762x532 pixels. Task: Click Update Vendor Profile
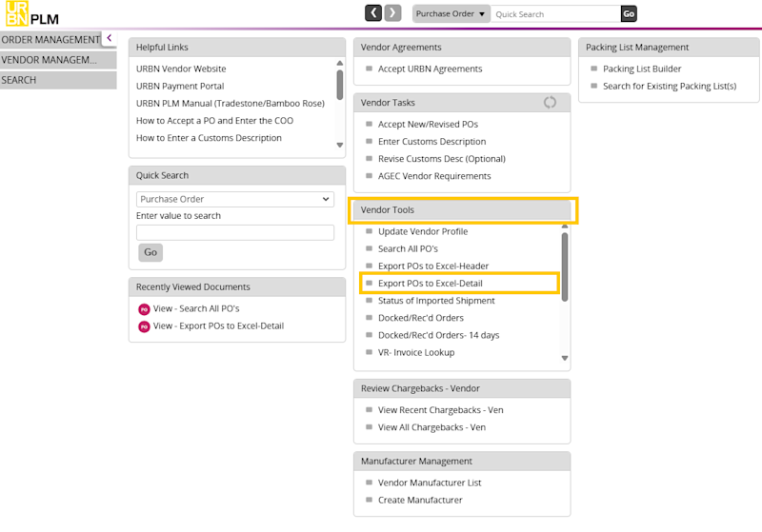[x=423, y=231]
